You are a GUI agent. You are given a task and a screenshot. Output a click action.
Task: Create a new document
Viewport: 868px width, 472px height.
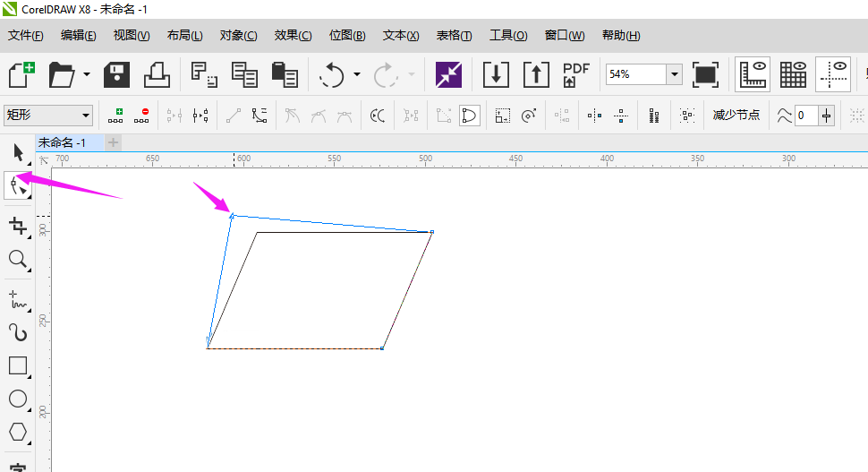click(x=21, y=75)
